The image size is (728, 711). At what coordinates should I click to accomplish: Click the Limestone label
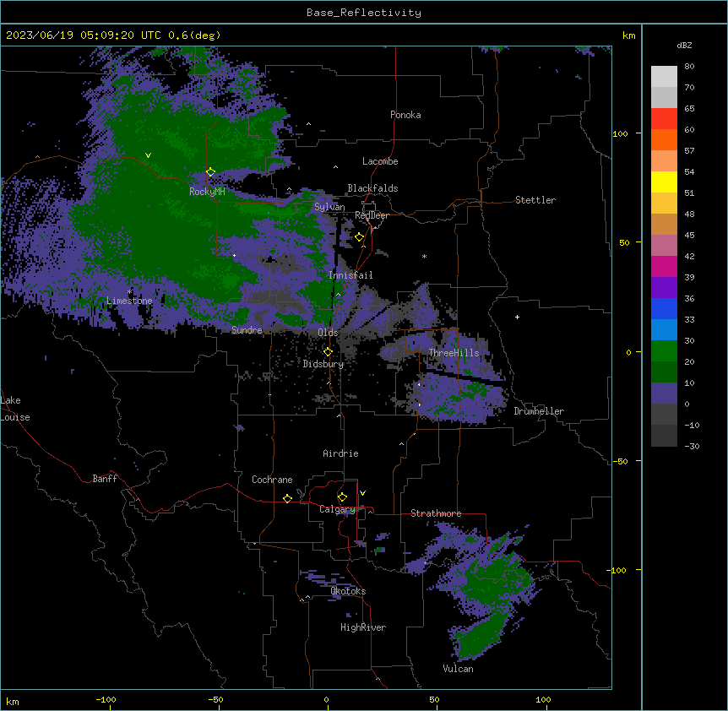point(129,301)
